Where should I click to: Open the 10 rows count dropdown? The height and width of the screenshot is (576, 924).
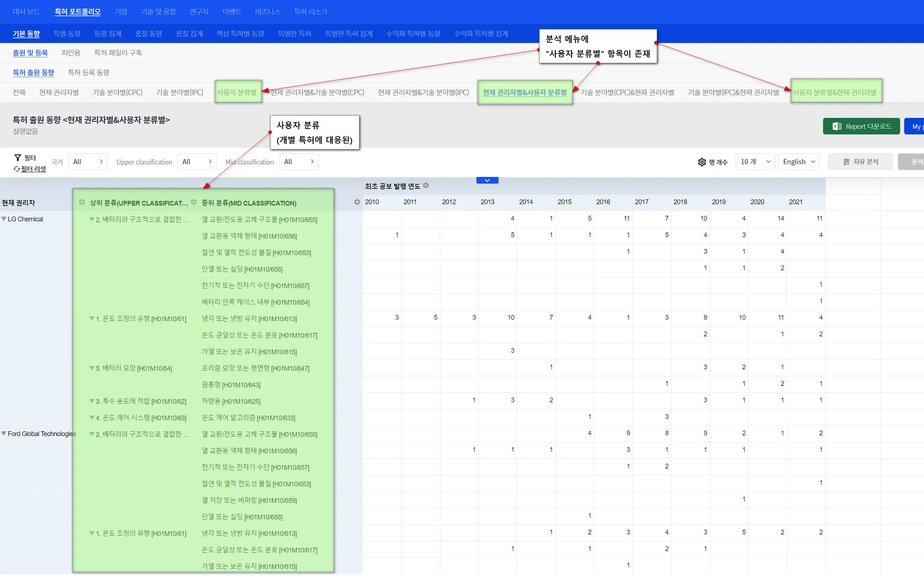[x=755, y=161]
